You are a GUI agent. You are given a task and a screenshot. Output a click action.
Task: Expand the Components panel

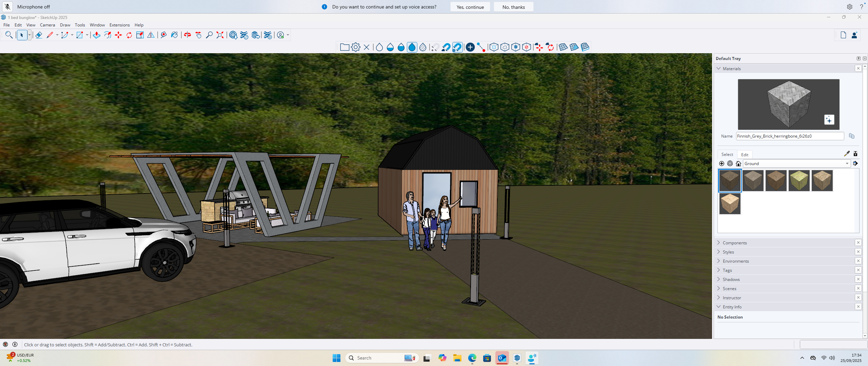tap(734, 243)
